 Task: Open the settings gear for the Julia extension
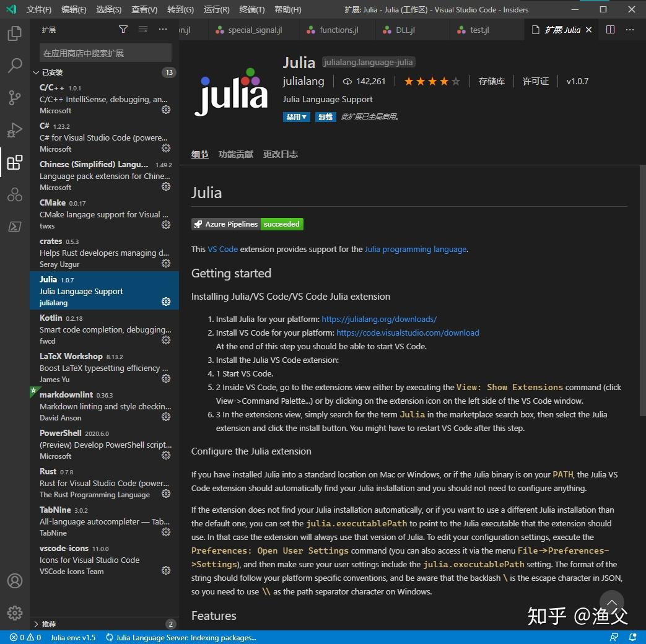165,302
